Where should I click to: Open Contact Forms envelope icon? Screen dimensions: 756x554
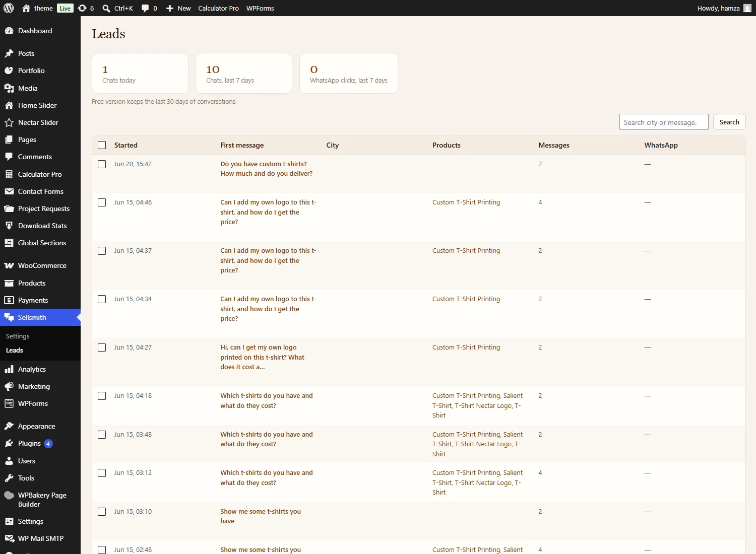(9, 191)
